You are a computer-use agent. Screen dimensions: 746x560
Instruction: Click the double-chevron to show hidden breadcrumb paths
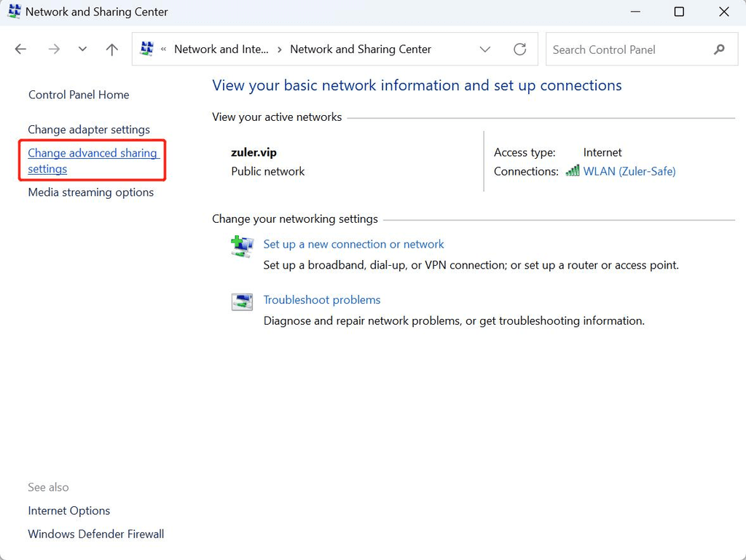pyautogui.click(x=165, y=49)
